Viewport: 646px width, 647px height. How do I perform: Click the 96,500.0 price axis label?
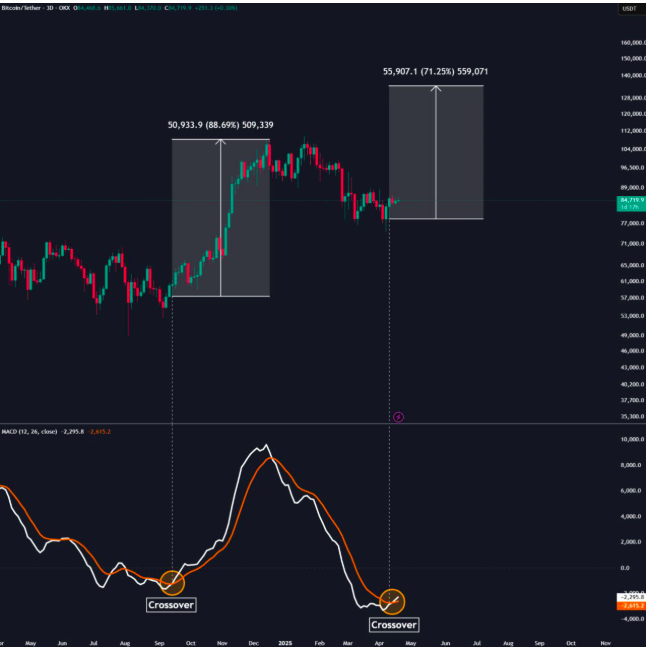pyautogui.click(x=633, y=168)
